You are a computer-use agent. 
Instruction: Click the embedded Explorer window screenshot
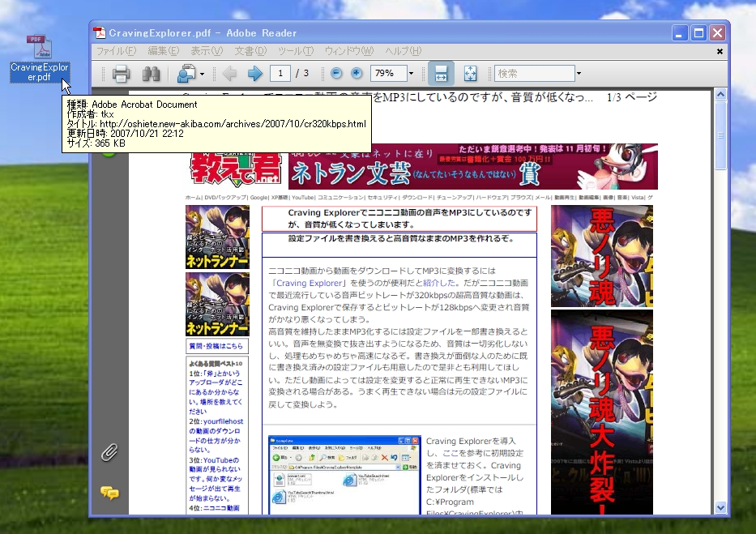344,475
